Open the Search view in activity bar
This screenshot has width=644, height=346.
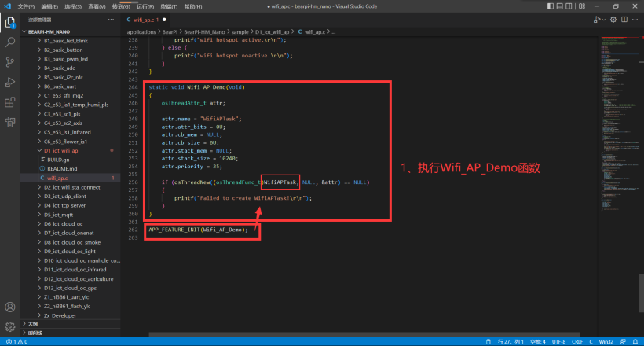tap(10, 41)
